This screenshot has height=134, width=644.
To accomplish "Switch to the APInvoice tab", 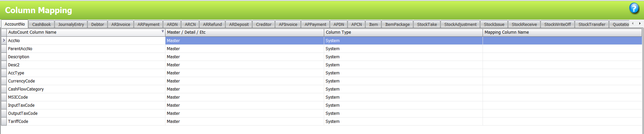I will [288, 24].
